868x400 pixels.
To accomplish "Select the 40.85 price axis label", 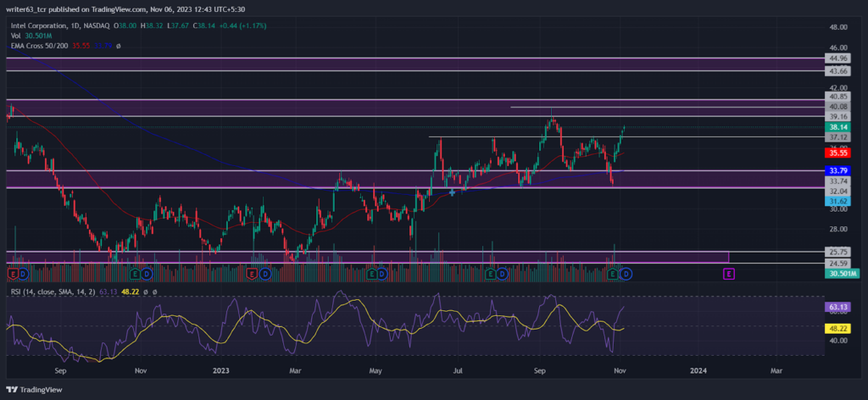I will [x=836, y=97].
